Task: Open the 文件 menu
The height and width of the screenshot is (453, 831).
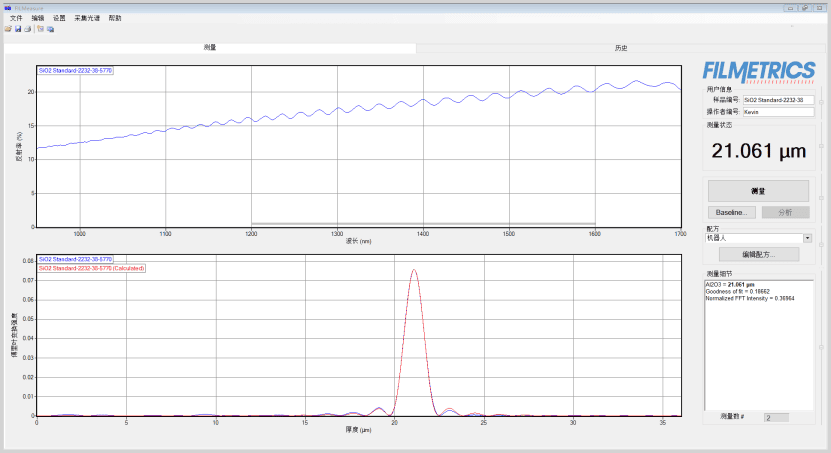Action: 15,18
